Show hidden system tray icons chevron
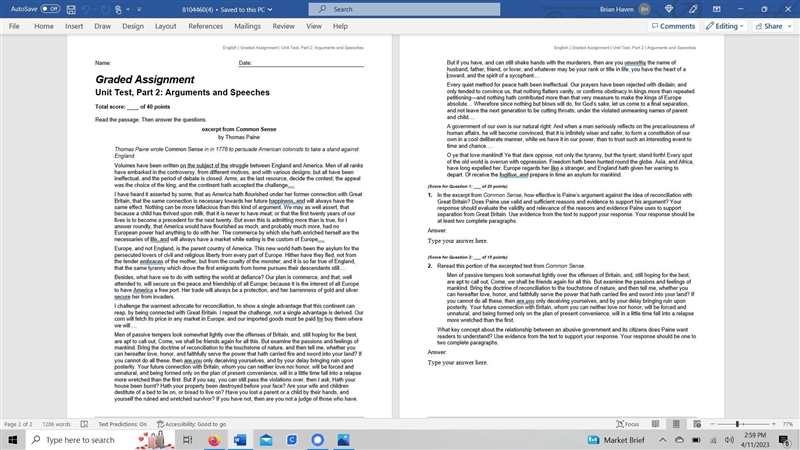 coord(662,440)
